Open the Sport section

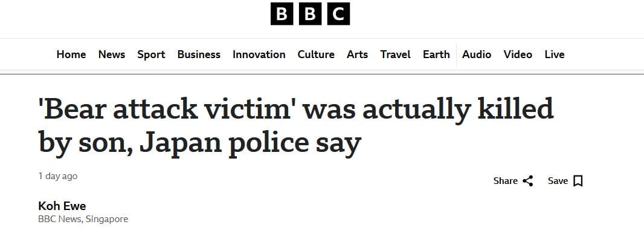tap(151, 54)
